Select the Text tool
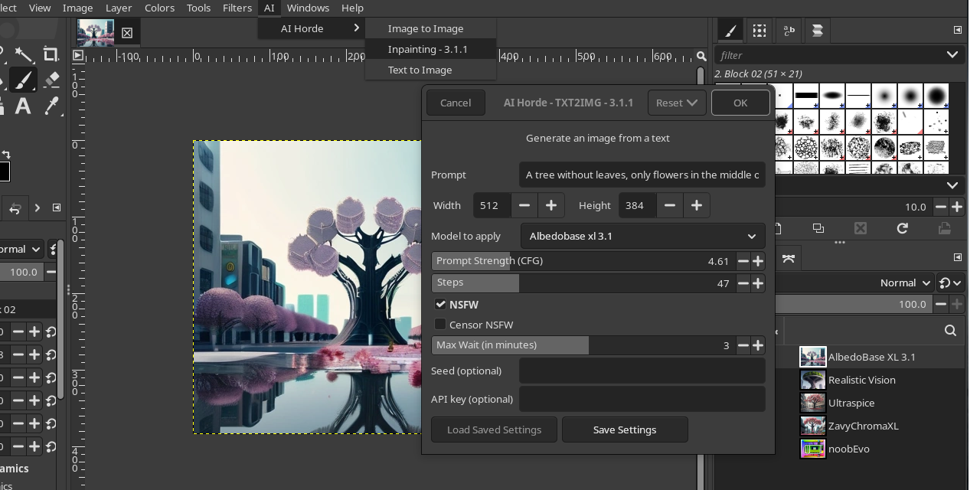Viewport: 980px width, 490px height. [22, 106]
